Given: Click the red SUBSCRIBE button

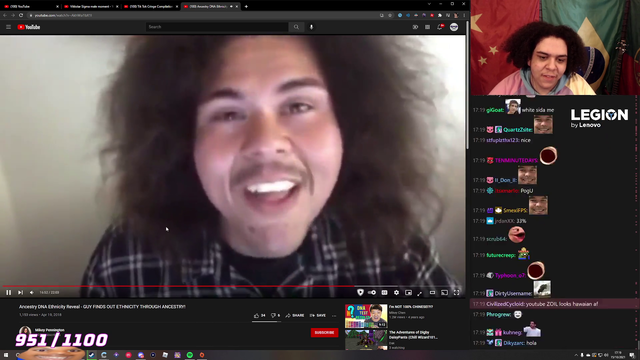Looking at the screenshot, I should point(324,332).
